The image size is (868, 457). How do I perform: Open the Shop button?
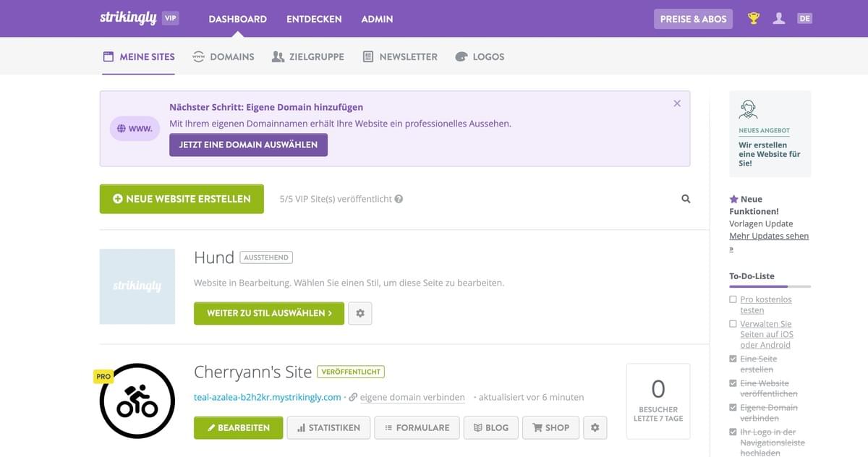click(x=551, y=427)
